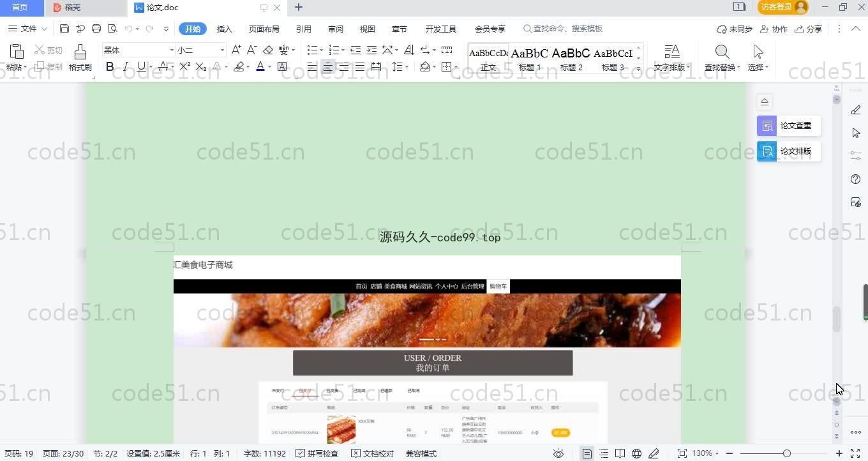
Task: Toggle center alignment
Action: [x=328, y=66]
